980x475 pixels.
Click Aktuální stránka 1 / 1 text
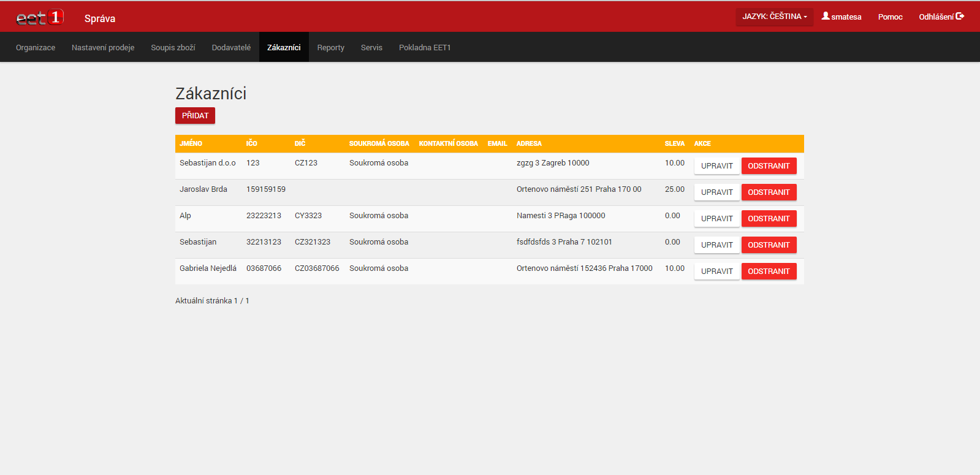coord(212,301)
